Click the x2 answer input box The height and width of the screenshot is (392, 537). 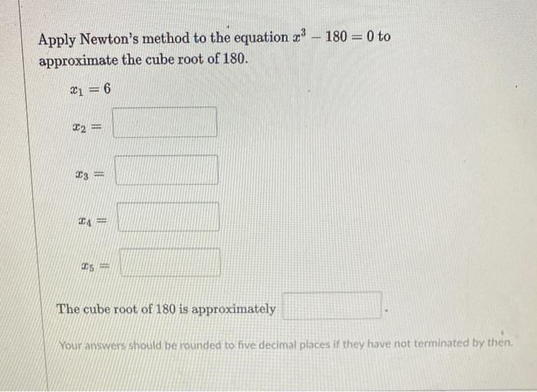click(165, 122)
